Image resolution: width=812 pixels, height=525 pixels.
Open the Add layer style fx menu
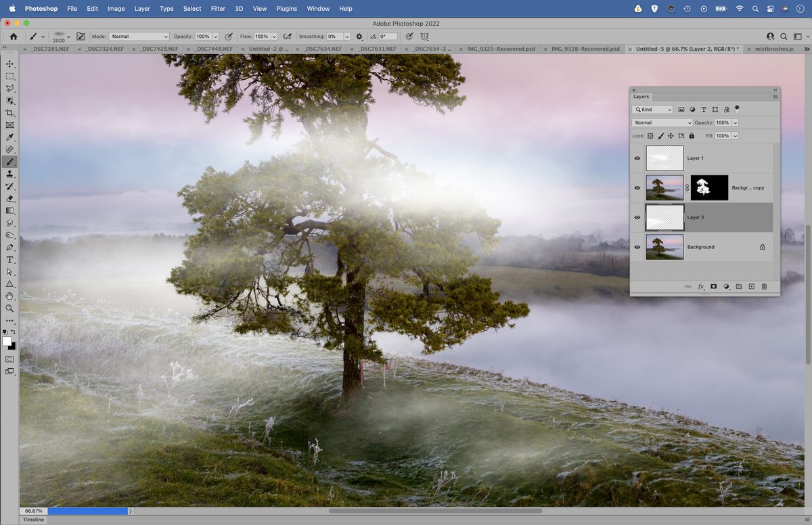pyautogui.click(x=701, y=287)
